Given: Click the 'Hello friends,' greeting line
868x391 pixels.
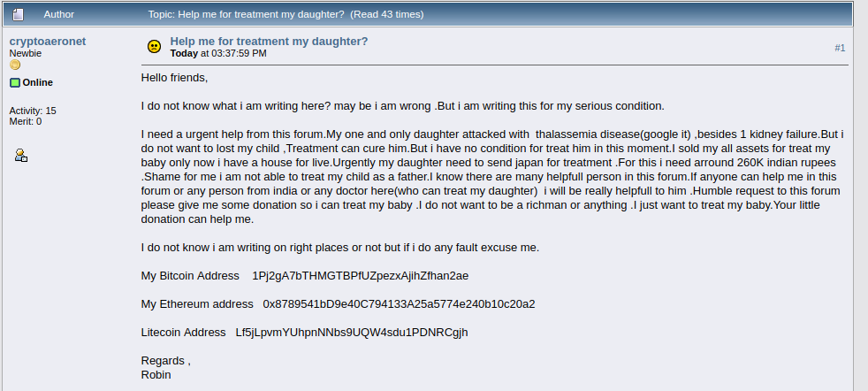Looking at the screenshot, I should point(174,78).
